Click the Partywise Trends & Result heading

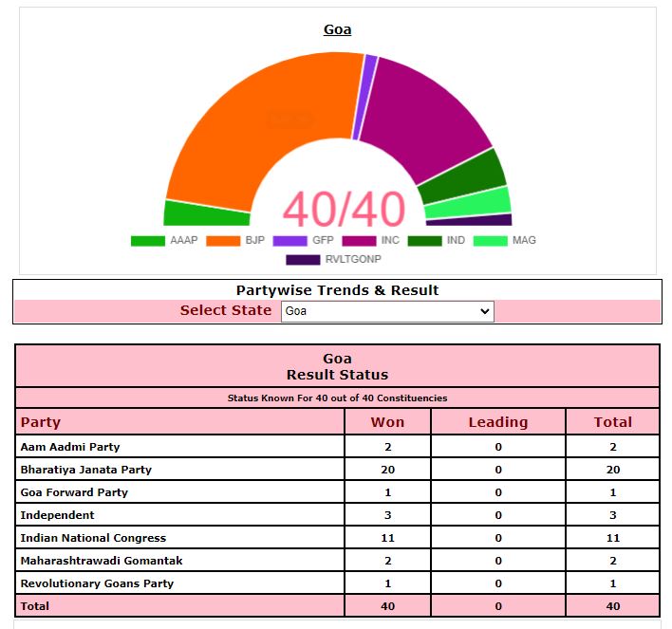click(337, 290)
